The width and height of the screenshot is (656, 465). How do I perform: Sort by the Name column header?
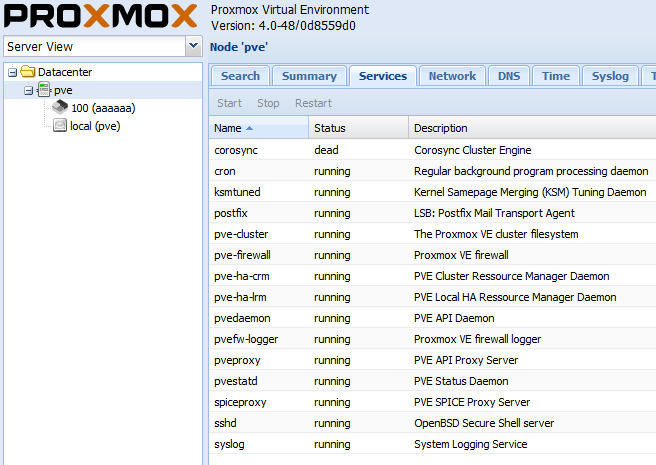[259, 128]
